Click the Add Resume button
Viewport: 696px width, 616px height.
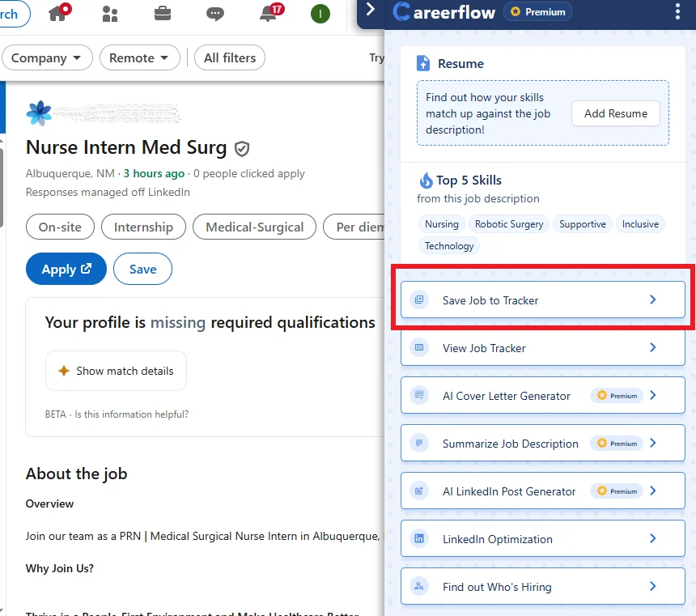616,113
